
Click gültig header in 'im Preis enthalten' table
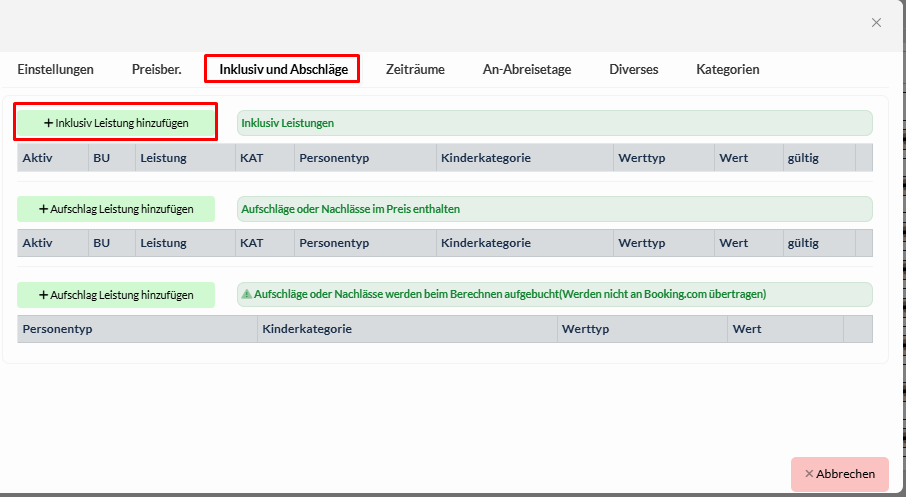[x=803, y=243]
